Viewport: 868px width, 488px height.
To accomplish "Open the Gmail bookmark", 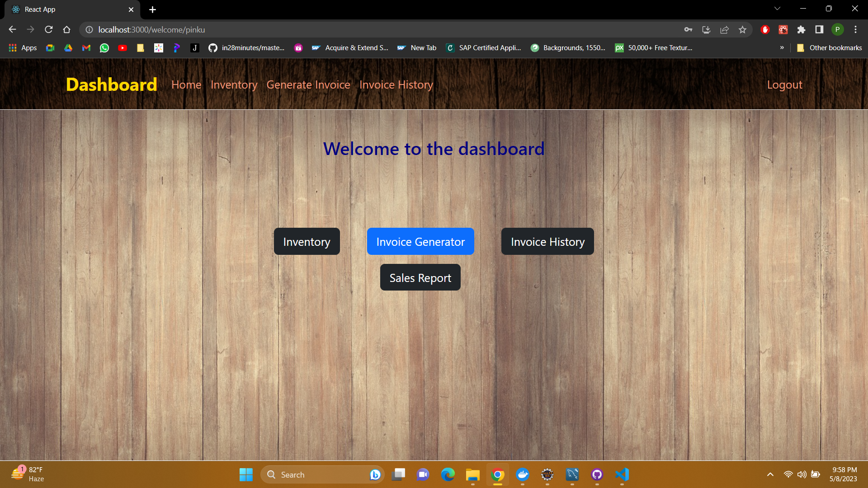I will tap(86, 47).
